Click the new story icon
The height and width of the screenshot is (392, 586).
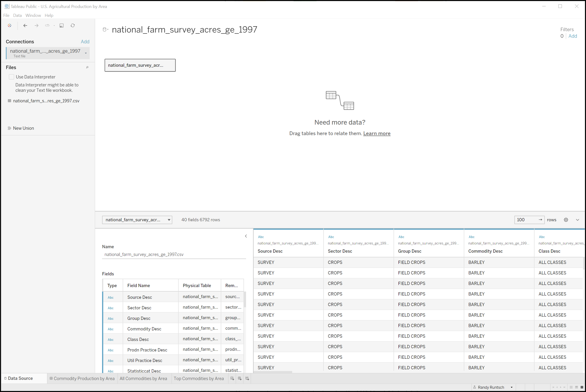coord(247,378)
